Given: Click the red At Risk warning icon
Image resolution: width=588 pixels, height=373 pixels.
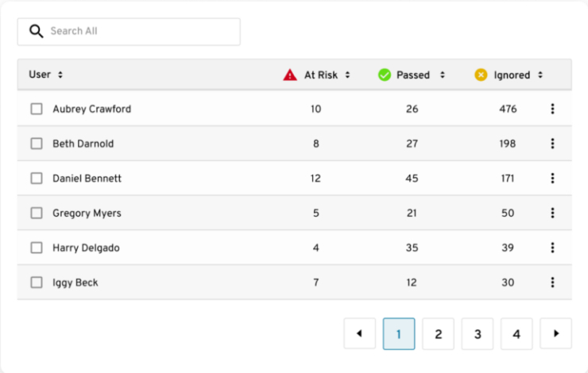Looking at the screenshot, I should click(290, 75).
